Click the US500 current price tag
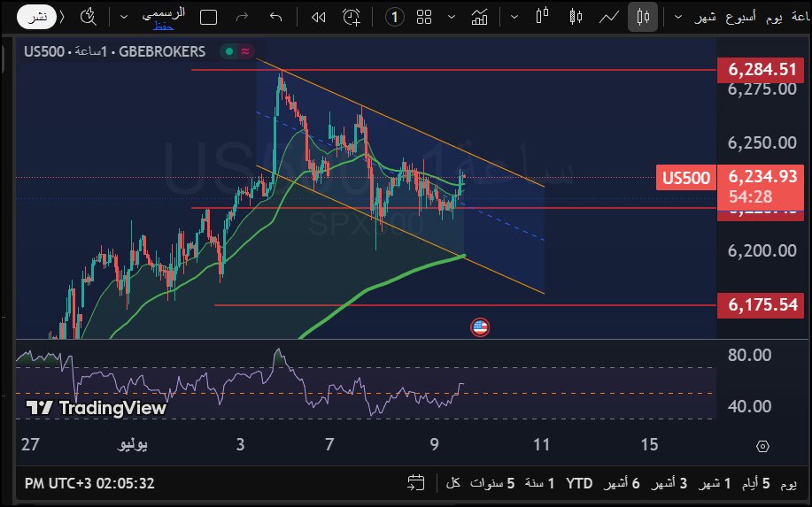The width and height of the screenshot is (812, 507). click(x=686, y=178)
